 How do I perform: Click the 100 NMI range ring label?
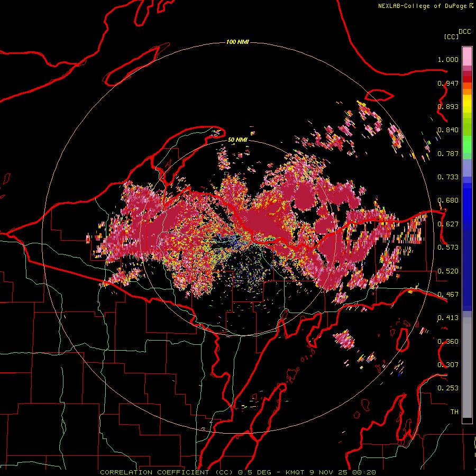click(237, 42)
